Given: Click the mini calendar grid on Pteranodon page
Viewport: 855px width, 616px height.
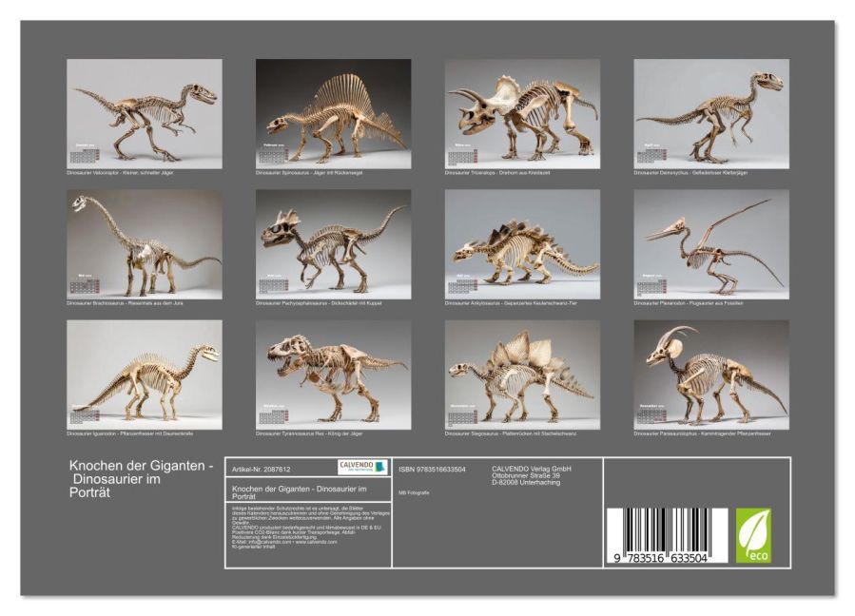Looking at the screenshot, I should (652, 286).
